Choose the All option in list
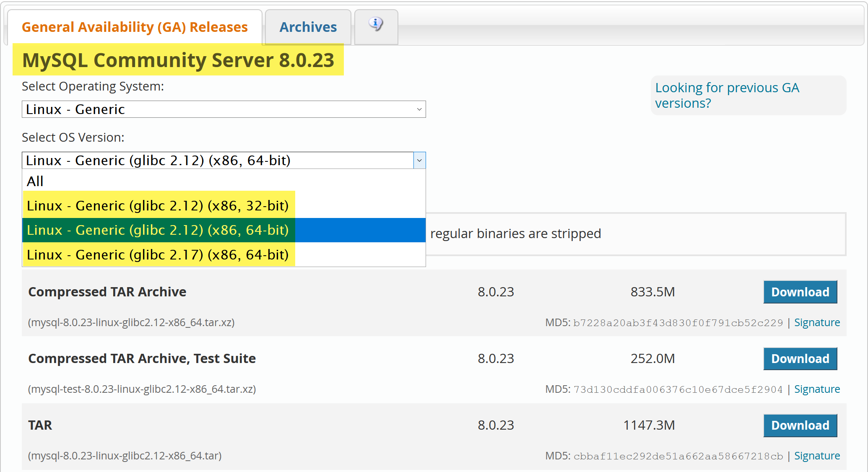 click(x=35, y=181)
